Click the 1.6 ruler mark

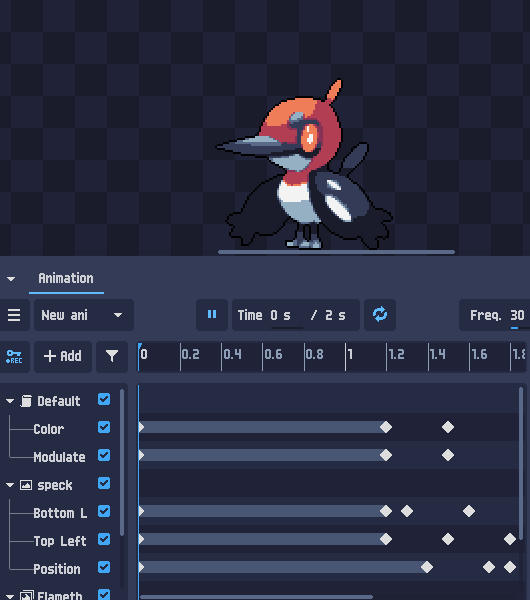click(479, 355)
